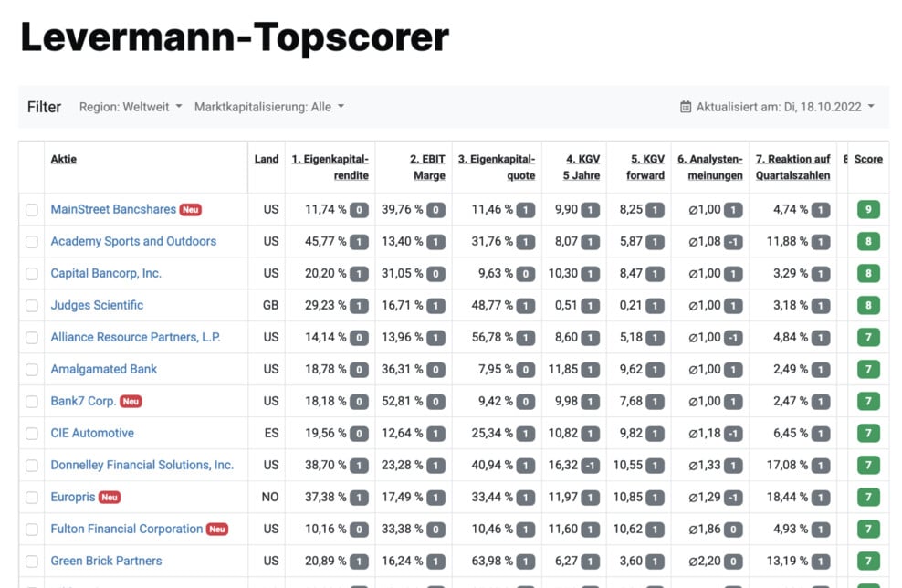
Task: Check the Alliance Resource Partners row checkbox
Action: tap(32, 338)
